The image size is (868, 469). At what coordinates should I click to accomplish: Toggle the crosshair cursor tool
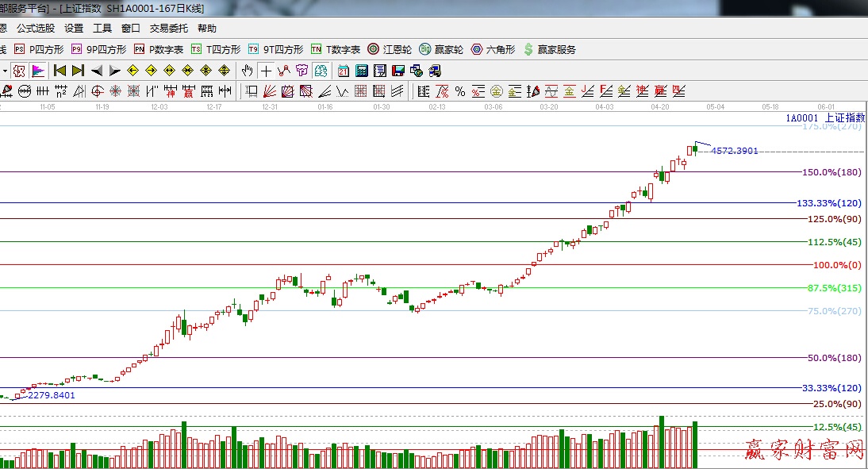(x=266, y=71)
